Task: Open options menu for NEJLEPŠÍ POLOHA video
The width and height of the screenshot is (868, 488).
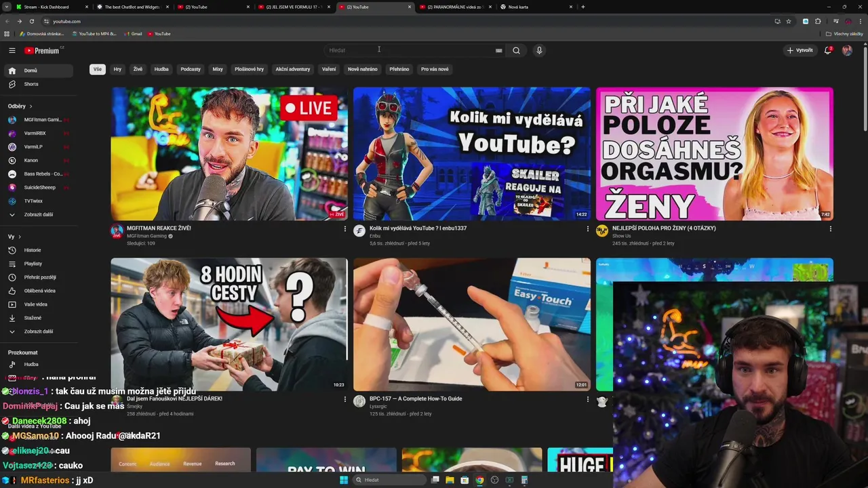Action: point(830,229)
